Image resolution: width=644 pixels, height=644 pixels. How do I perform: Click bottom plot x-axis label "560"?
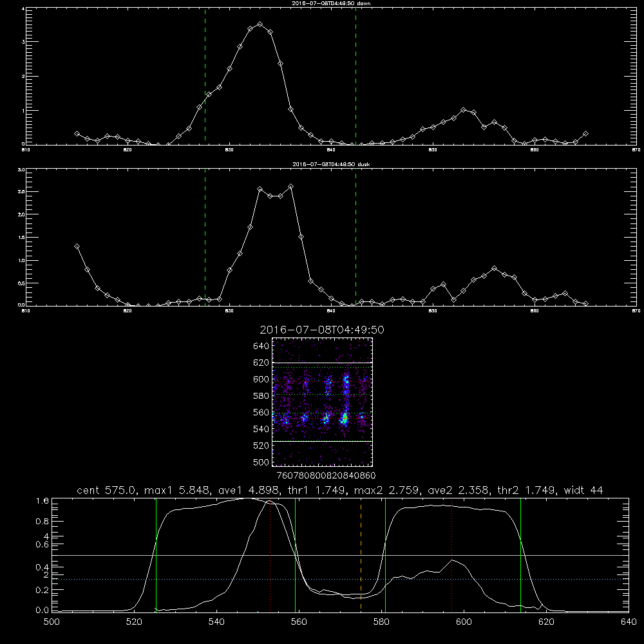(x=299, y=622)
